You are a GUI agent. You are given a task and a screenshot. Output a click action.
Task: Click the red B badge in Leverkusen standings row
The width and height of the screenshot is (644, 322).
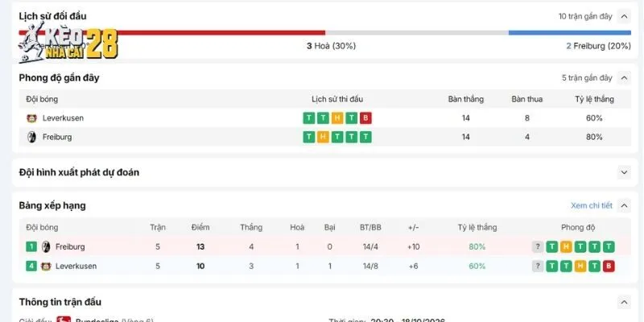tap(609, 266)
